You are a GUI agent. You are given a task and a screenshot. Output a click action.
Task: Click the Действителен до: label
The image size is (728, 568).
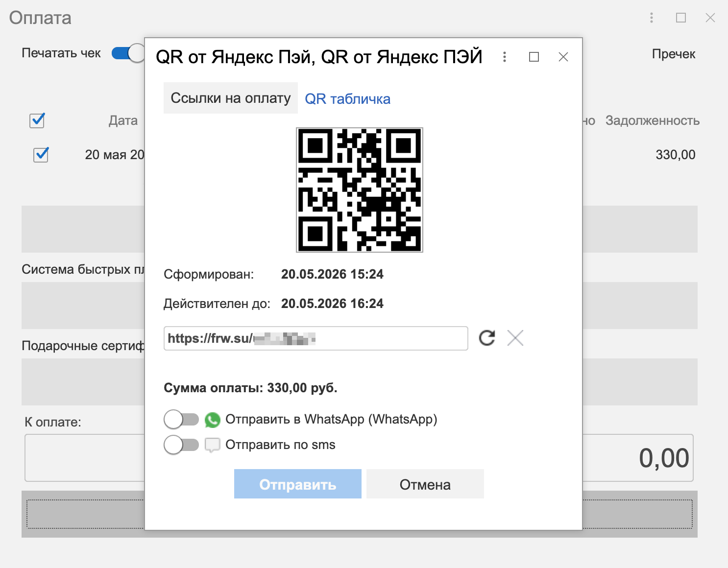tap(217, 304)
